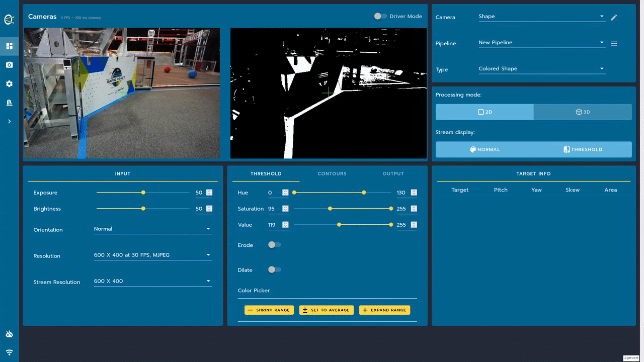Open the pipeline hamburger menu icon
The width and height of the screenshot is (644, 362).
[x=614, y=44]
